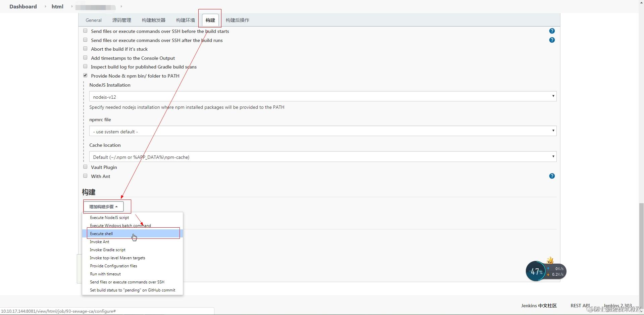Check the With Ant option
The width and height of the screenshot is (644, 315).
coord(85,176)
